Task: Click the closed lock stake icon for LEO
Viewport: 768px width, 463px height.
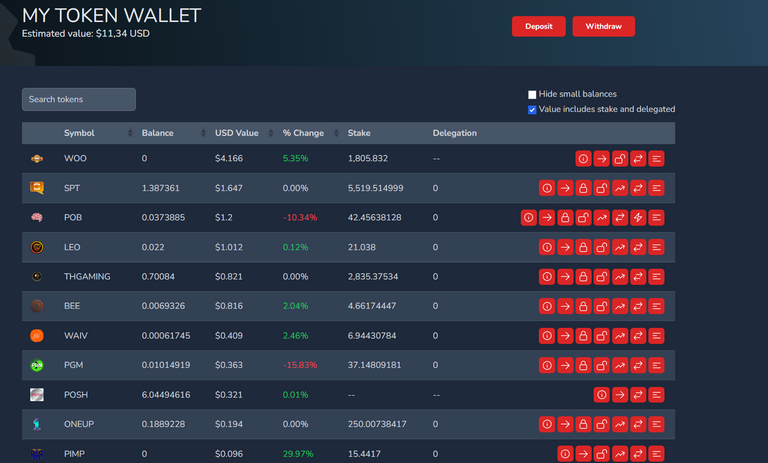Action: [x=583, y=246]
